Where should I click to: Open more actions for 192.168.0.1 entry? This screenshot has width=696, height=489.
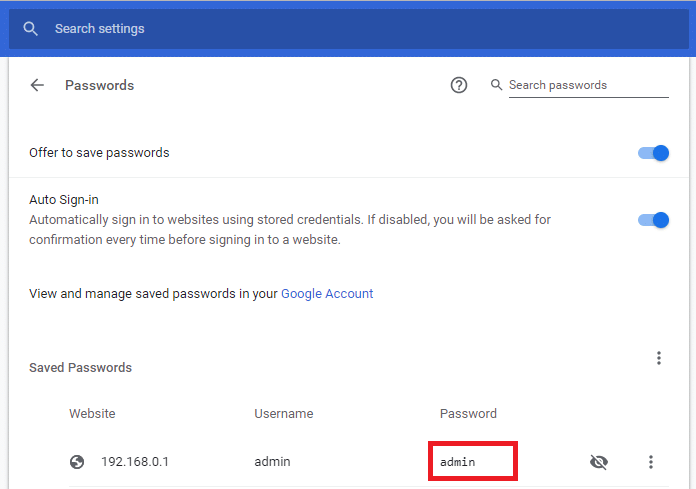coord(651,462)
